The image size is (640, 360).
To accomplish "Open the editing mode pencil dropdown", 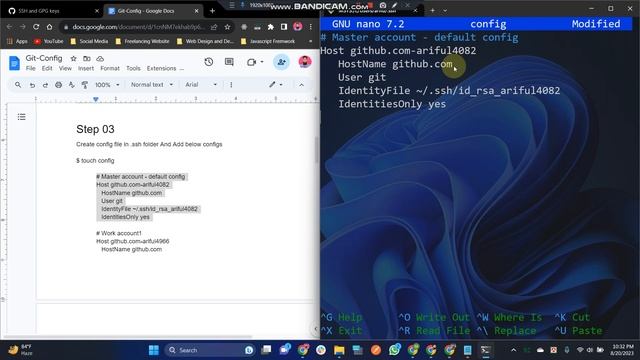I will pos(276,84).
